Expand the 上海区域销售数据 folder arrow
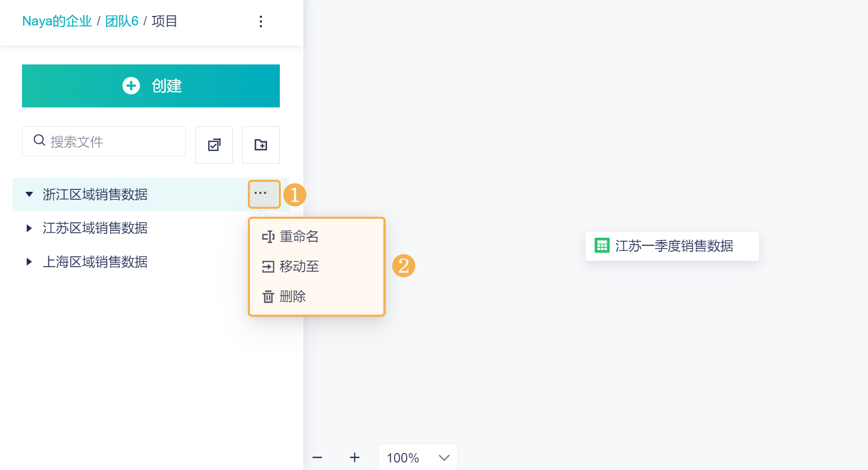This screenshot has height=470, width=868. [x=29, y=262]
